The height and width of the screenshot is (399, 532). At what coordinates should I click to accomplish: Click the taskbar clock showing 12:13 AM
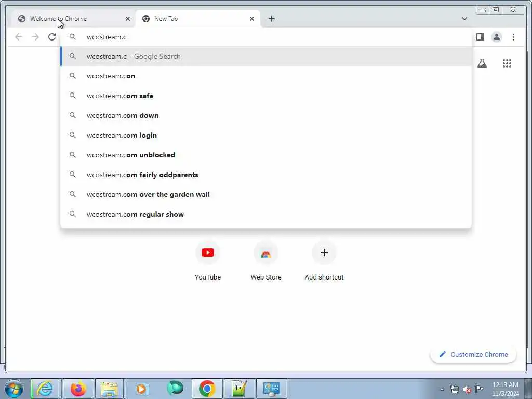point(505,389)
